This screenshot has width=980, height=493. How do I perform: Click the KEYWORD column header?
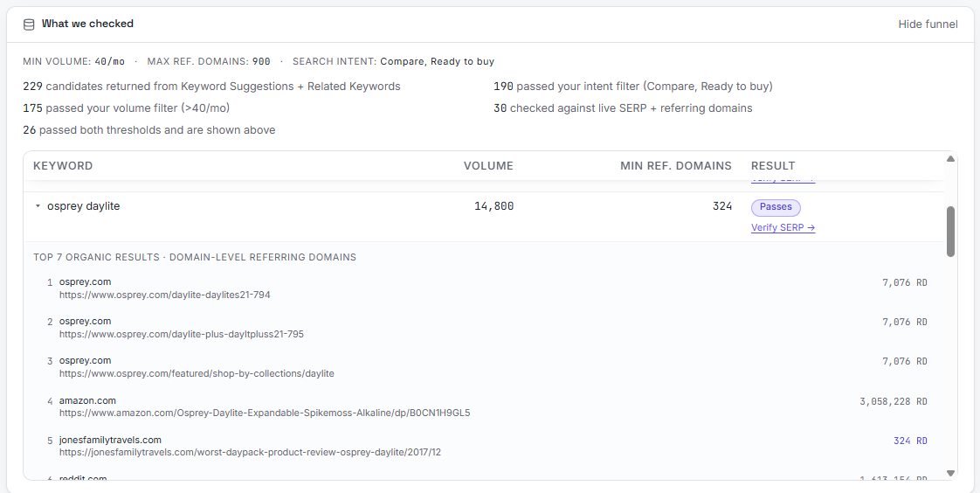63,166
